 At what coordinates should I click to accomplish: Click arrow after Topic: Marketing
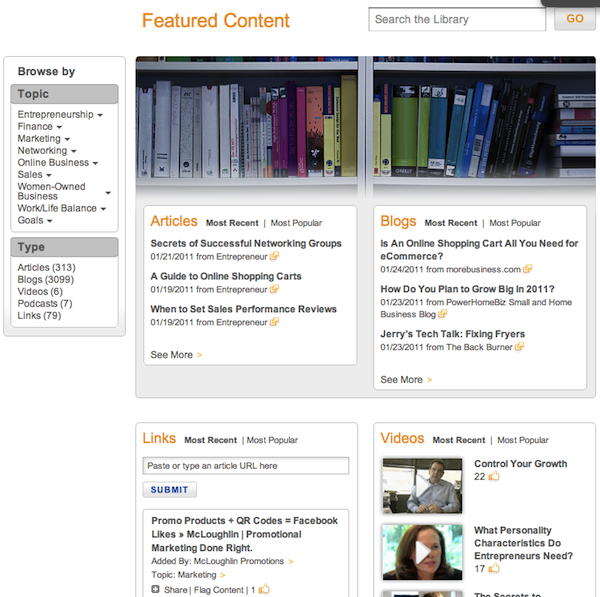pos(223,575)
